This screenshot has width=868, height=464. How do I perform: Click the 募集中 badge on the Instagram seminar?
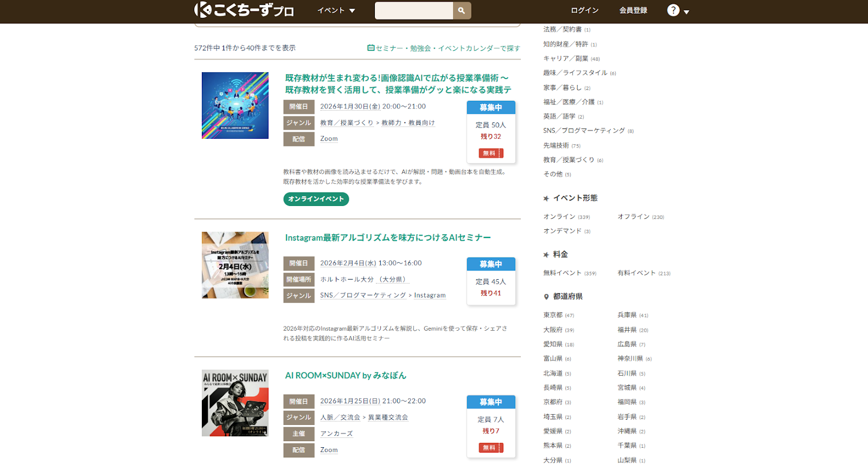490,264
